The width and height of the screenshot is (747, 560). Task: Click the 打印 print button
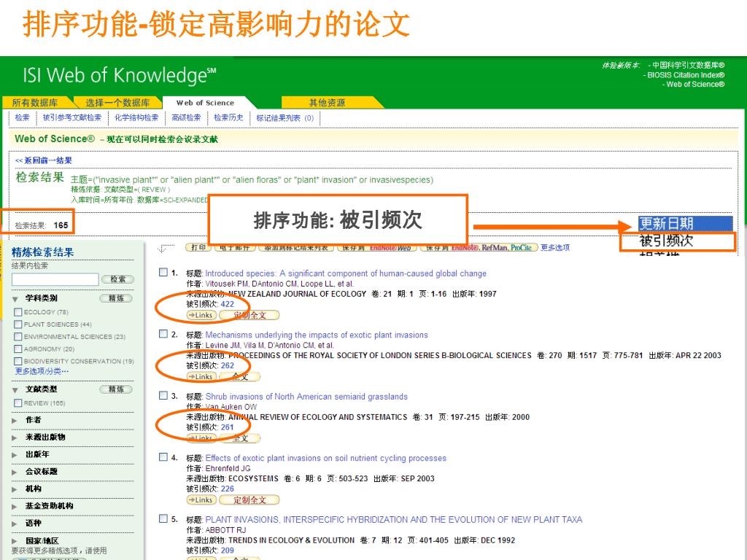pos(198,247)
